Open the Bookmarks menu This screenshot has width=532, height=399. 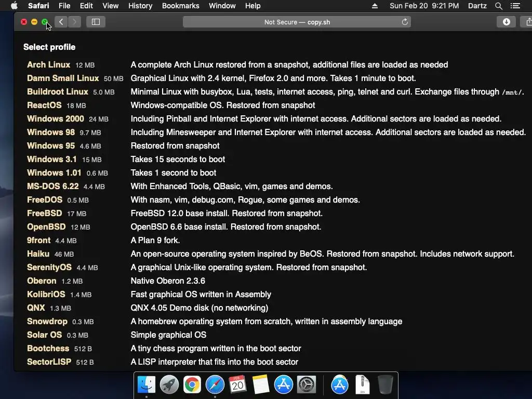pyautogui.click(x=180, y=6)
